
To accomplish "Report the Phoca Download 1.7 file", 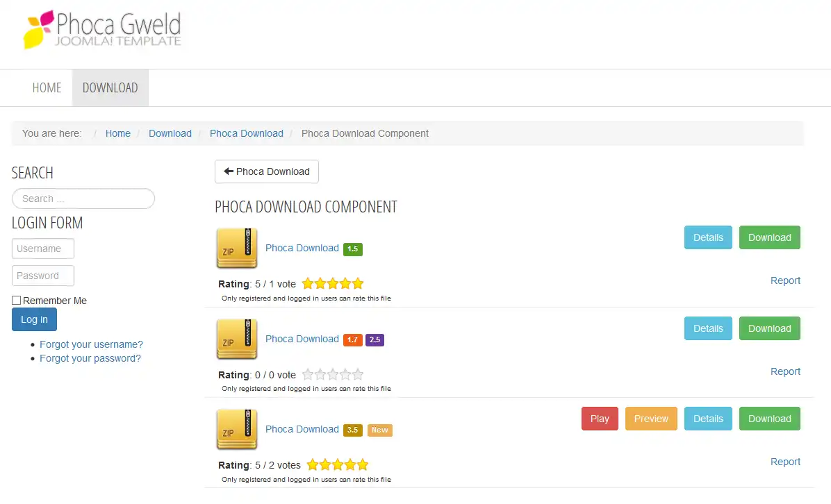I will coord(785,371).
